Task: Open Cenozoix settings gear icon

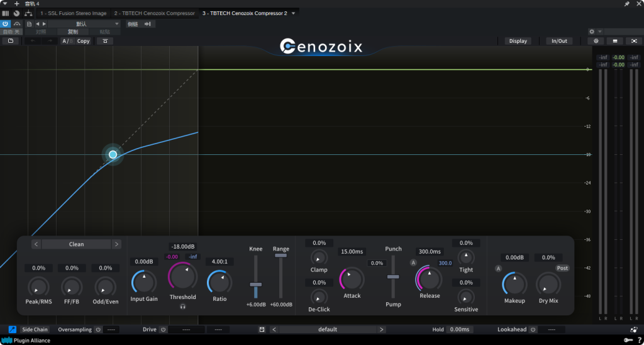Action: tap(596, 41)
